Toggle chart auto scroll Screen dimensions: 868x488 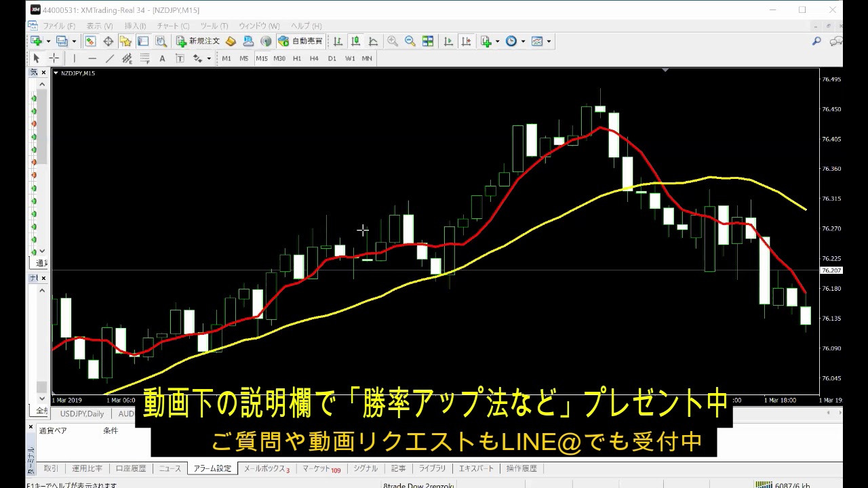[x=448, y=41]
